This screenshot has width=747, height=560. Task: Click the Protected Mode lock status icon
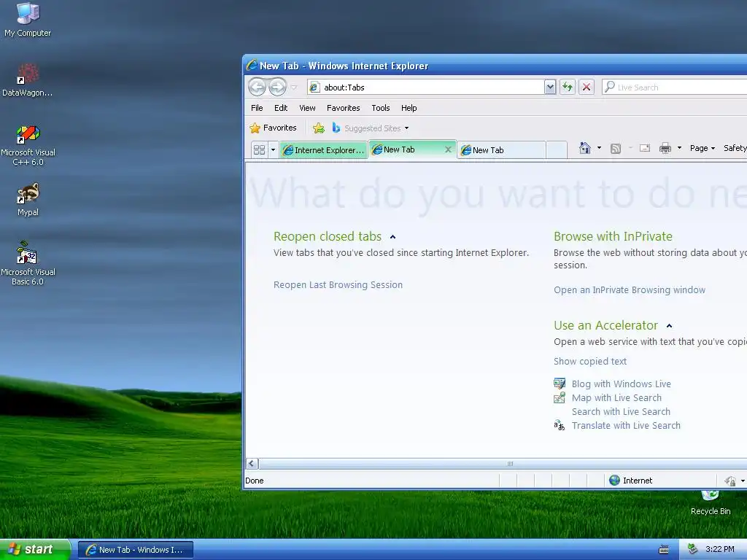pos(729,481)
